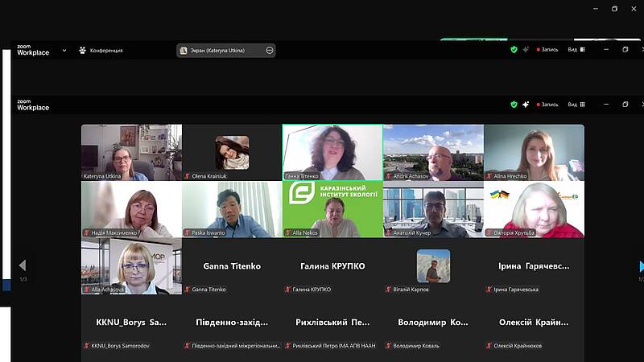
Task: Select Ганна Тітенко's active speaker video tile
Action: click(332, 152)
